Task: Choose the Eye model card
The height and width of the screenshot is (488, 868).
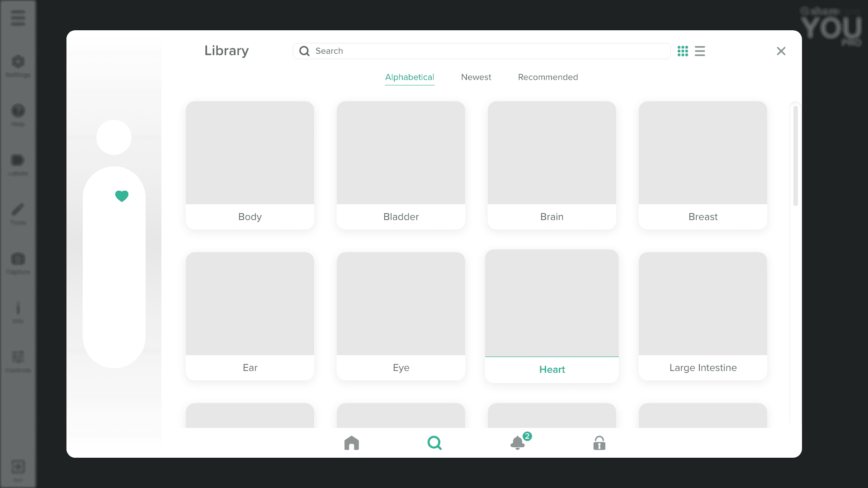Action: point(401,316)
